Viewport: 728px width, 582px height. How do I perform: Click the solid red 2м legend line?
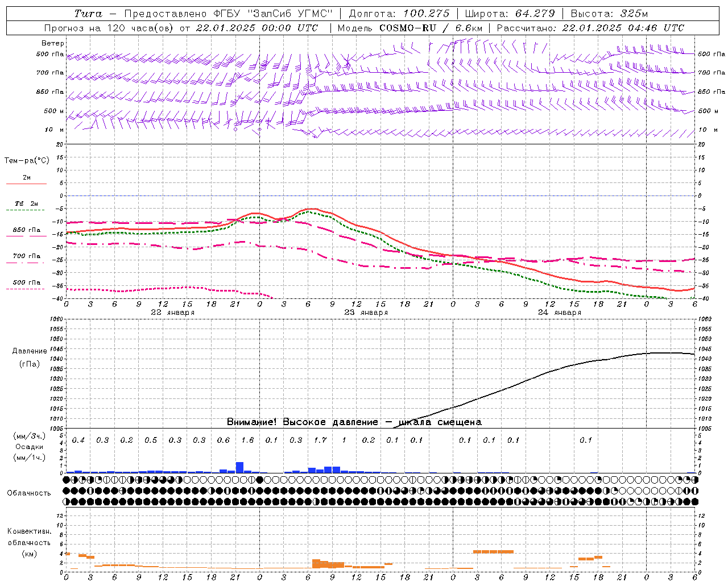tap(26, 184)
